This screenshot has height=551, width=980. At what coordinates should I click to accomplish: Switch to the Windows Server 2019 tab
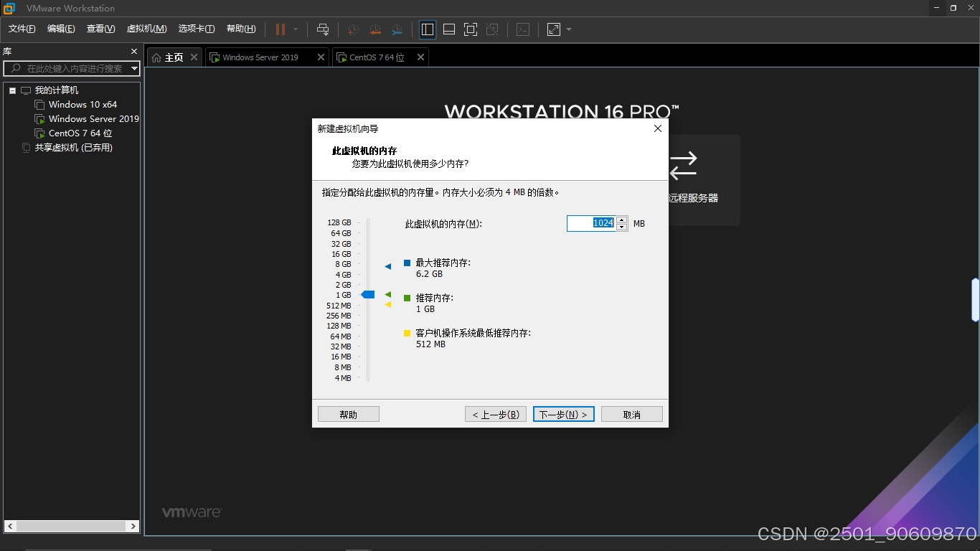point(262,57)
